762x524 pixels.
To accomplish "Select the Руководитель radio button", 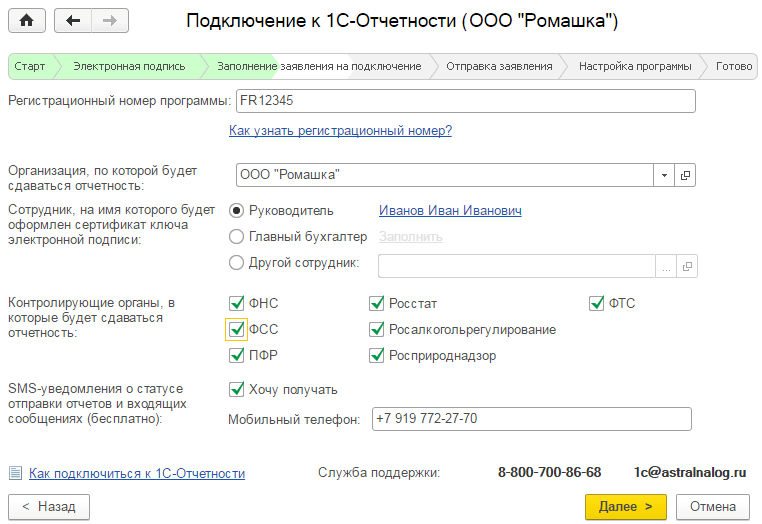I will 237,211.
